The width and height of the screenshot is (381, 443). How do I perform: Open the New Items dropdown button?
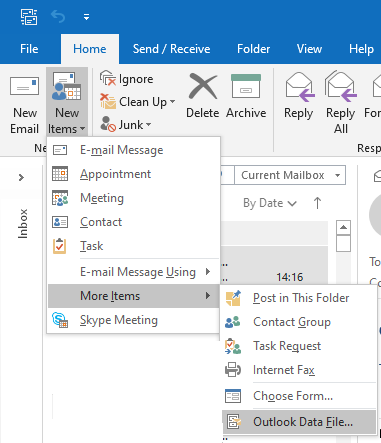tap(67, 102)
